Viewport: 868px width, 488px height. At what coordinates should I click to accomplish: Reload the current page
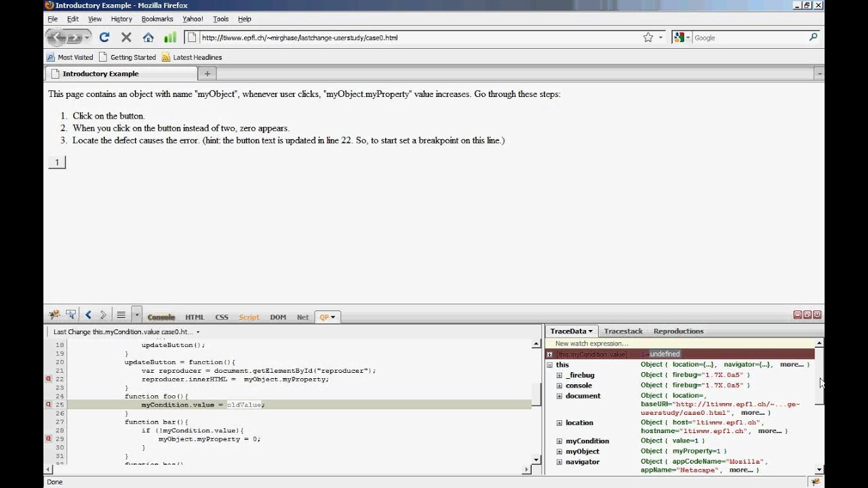click(x=104, y=37)
